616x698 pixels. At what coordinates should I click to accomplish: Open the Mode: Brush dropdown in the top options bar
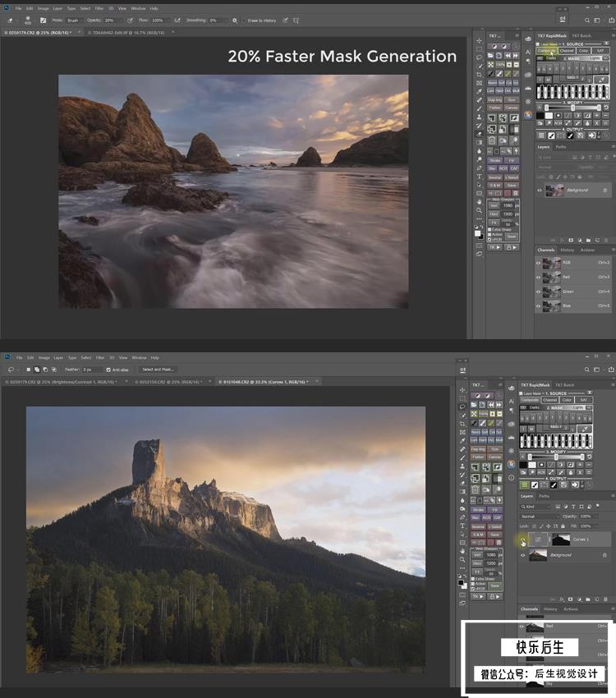[74, 21]
